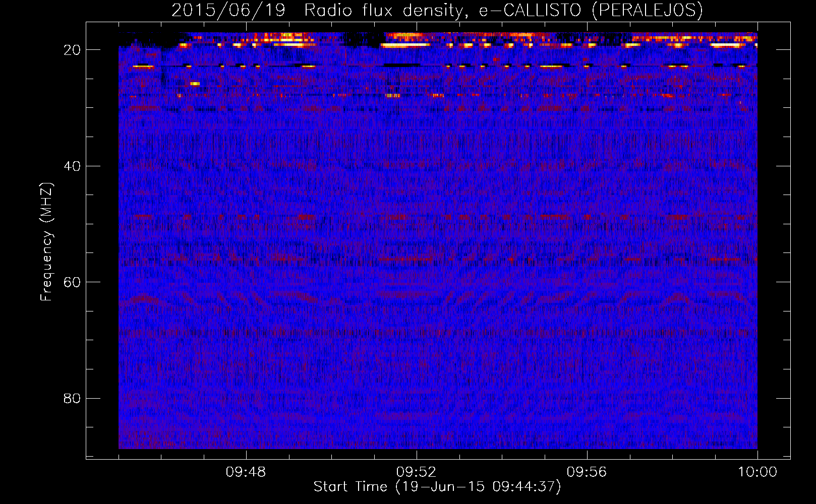The image size is (816, 504).
Task: Click the 'Start Time (19-Jun-15 09:44:37)' axis label
Action: (437, 487)
